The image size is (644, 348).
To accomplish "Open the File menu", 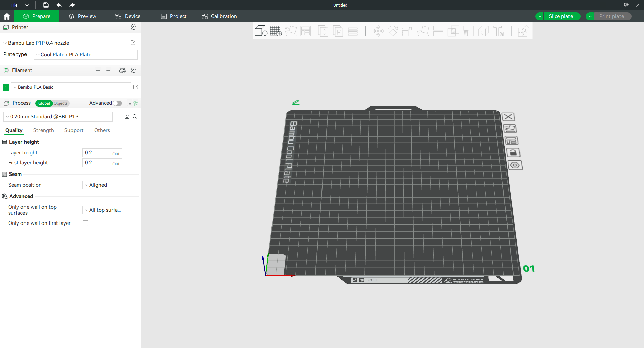I will (x=11, y=5).
